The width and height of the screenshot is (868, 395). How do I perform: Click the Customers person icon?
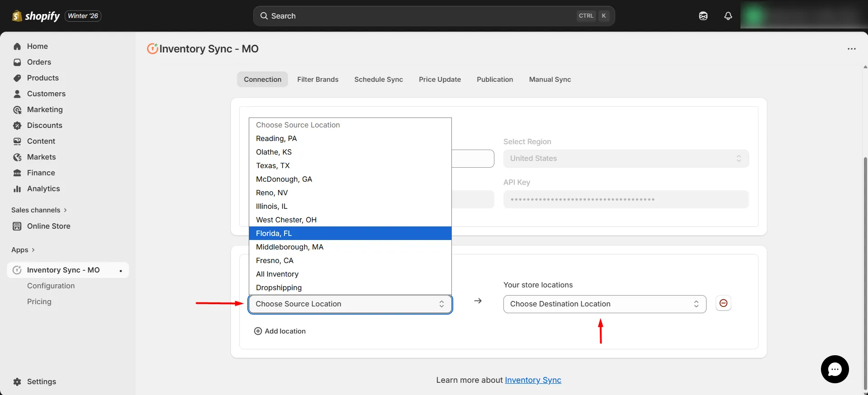click(17, 94)
